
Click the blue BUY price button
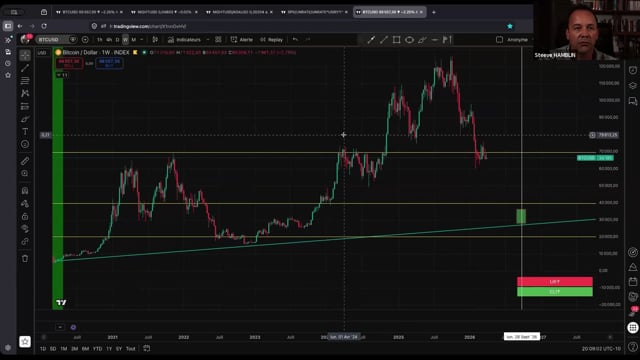(109, 63)
